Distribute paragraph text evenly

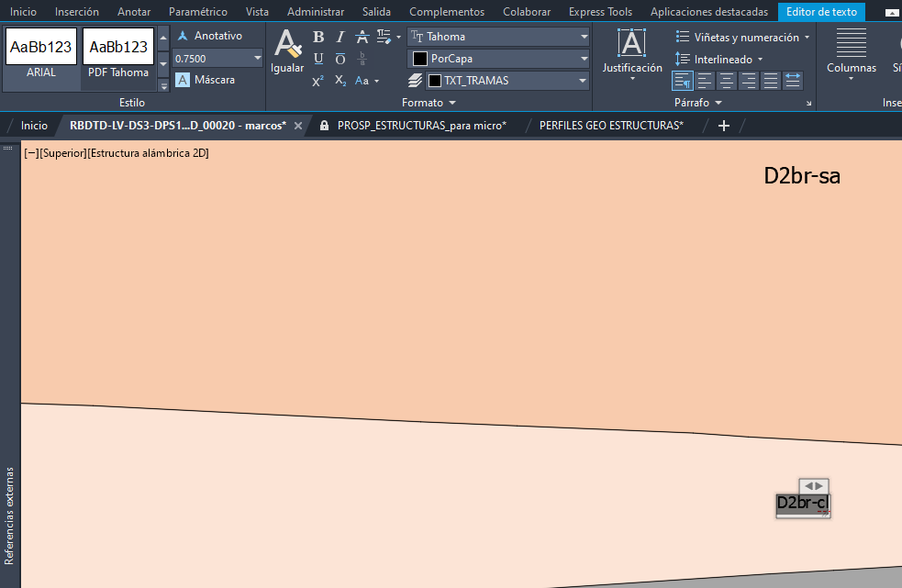[x=792, y=81]
